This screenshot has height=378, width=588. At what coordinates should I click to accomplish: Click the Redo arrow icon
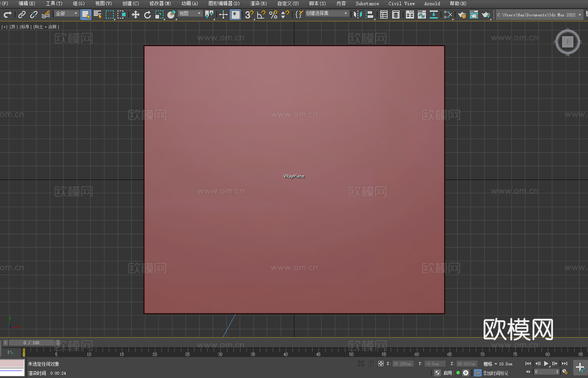[x=7, y=14]
